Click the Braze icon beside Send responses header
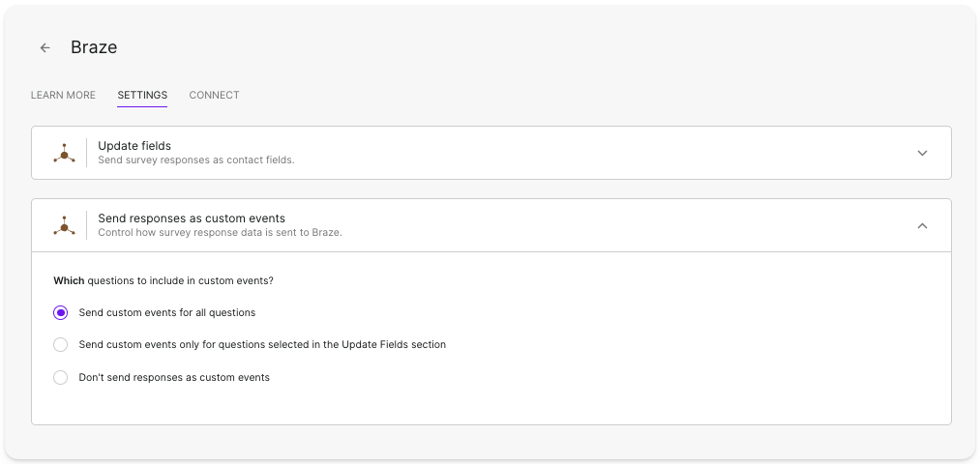Screen dimensions: 980x464 point(65,225)
